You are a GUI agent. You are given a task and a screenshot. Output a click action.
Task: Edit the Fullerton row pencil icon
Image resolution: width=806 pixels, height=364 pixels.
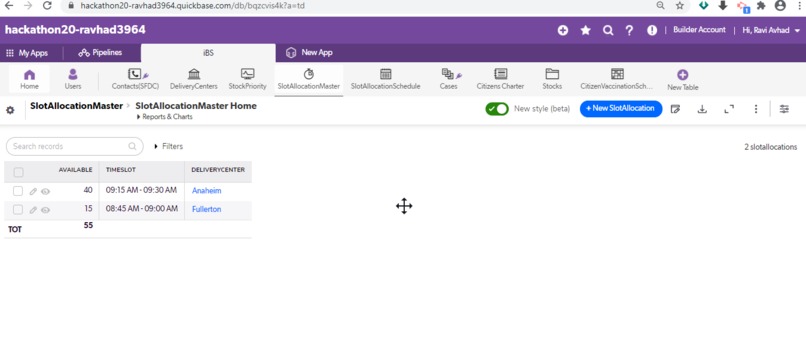(x=33, y=210)
